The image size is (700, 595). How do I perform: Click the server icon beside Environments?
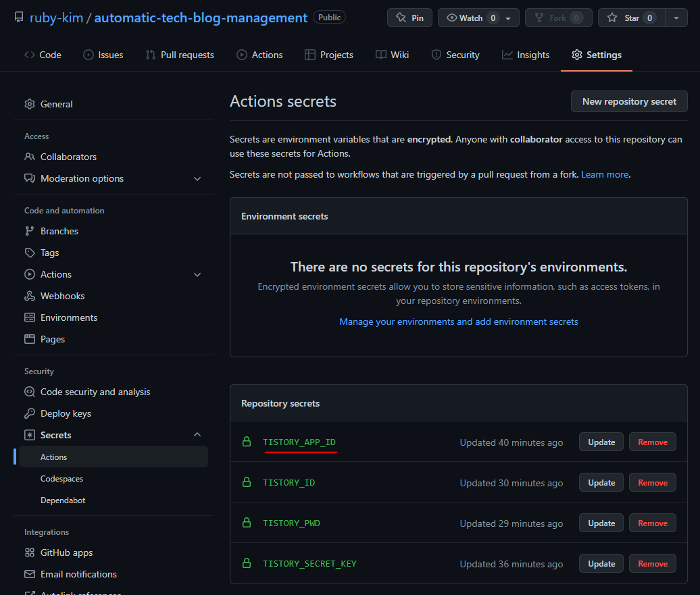(30, 318)
